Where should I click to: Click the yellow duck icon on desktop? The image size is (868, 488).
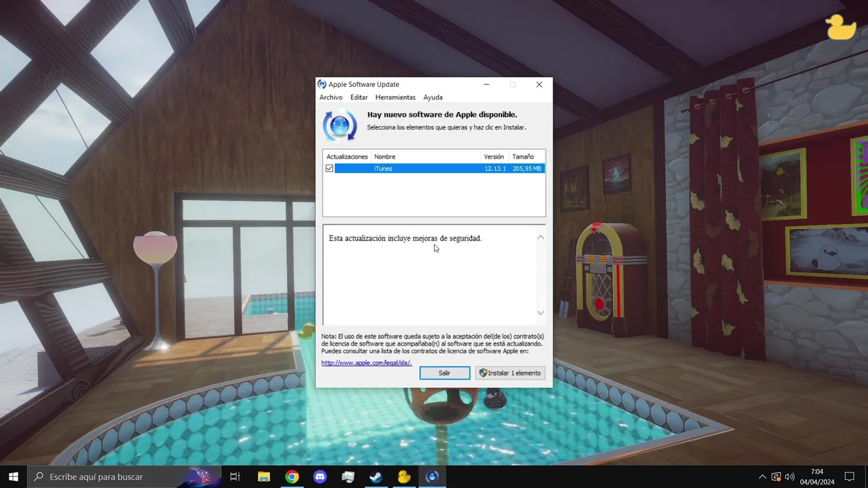click(841, 27)
